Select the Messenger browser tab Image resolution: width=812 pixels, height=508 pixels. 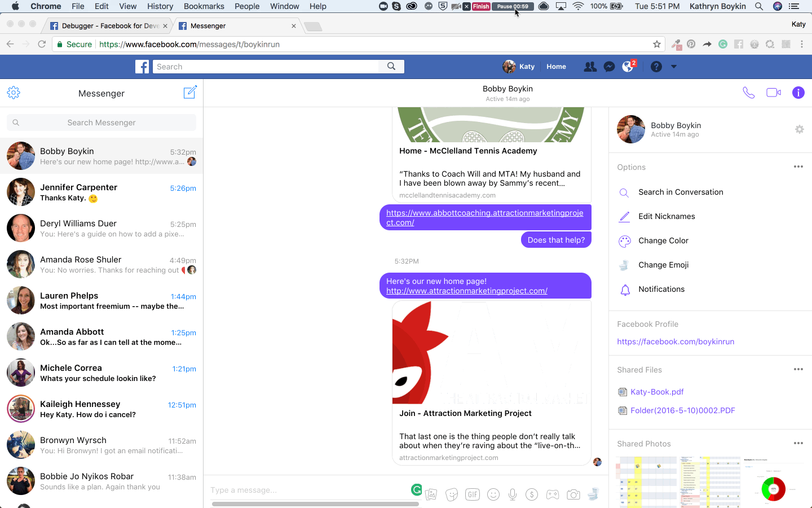237,26
